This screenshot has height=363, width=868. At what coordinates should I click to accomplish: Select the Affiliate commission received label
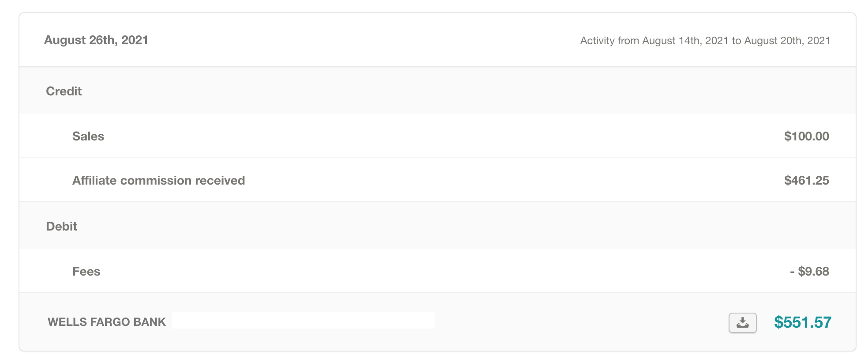coord(158,181)
